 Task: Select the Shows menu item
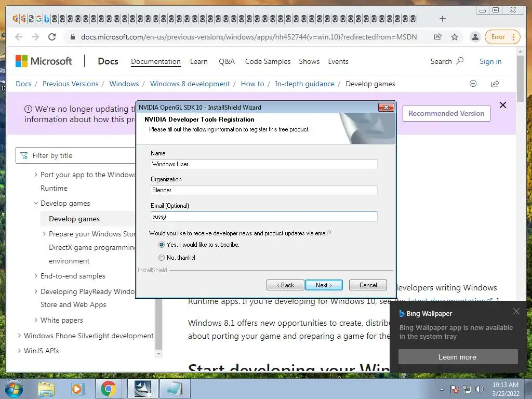pos(309,61)
